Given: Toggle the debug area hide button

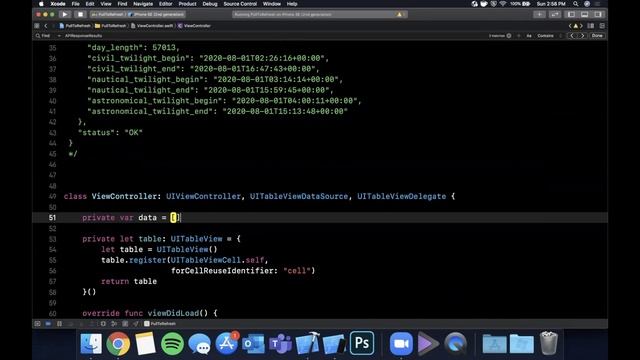Looking at the screenshot, I should click(x=38, y=324).
